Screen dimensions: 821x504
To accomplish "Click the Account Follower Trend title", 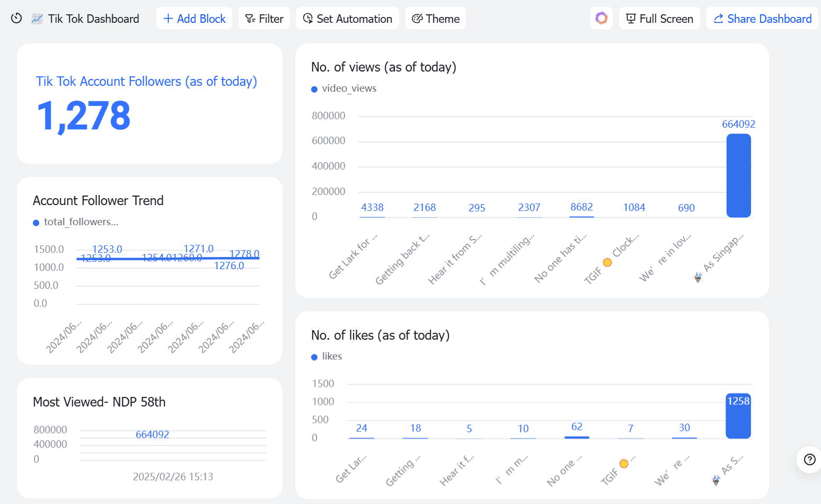I will (x=98, y=201).
